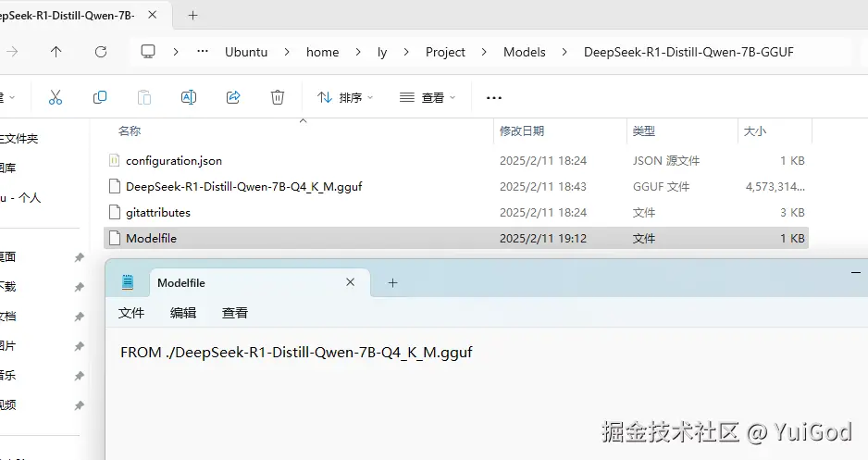This screenshot has width=868, height=460.
Task: Open Notepad 查看 menu
Action: pyautogui.click(x=235, y=313)
